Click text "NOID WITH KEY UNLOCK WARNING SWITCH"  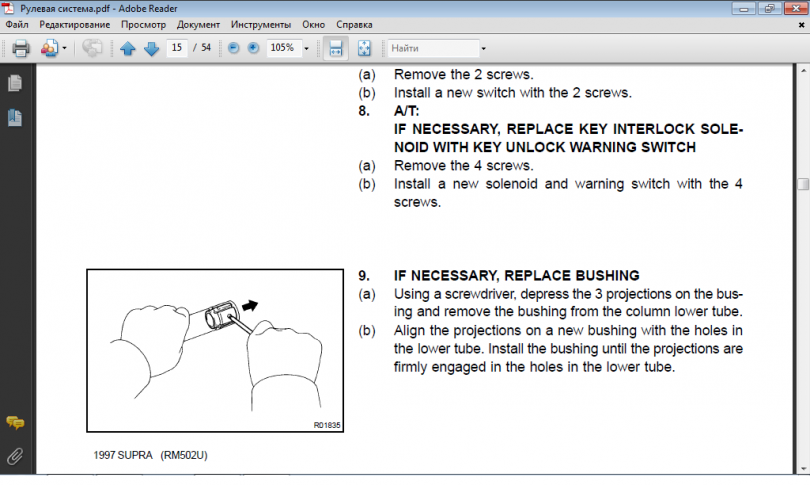[x=545, y=147]
